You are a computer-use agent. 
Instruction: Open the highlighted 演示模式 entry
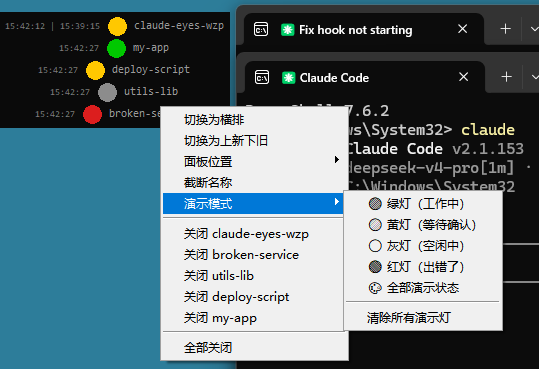(x=253, y=204)
